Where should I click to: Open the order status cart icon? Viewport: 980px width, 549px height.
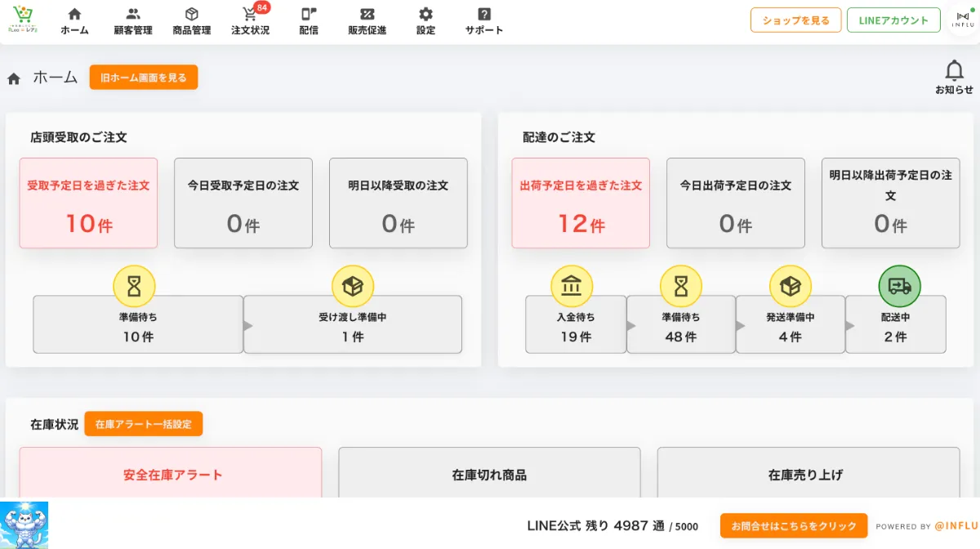click(x=250, y=15)
